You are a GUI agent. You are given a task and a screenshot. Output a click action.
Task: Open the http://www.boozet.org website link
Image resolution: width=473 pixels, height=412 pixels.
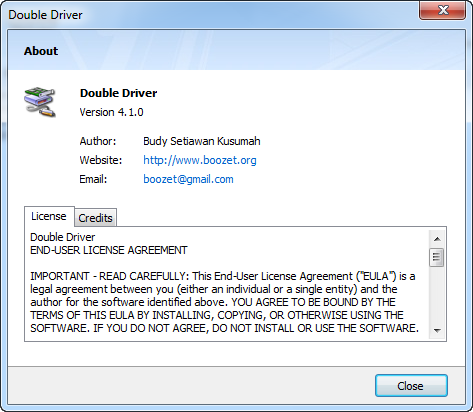click(x=200, y=160)
